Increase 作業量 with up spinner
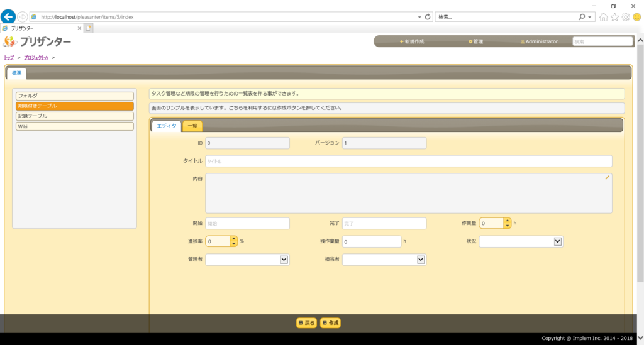The width and height of the screenshot is (644, 345). 508,221
